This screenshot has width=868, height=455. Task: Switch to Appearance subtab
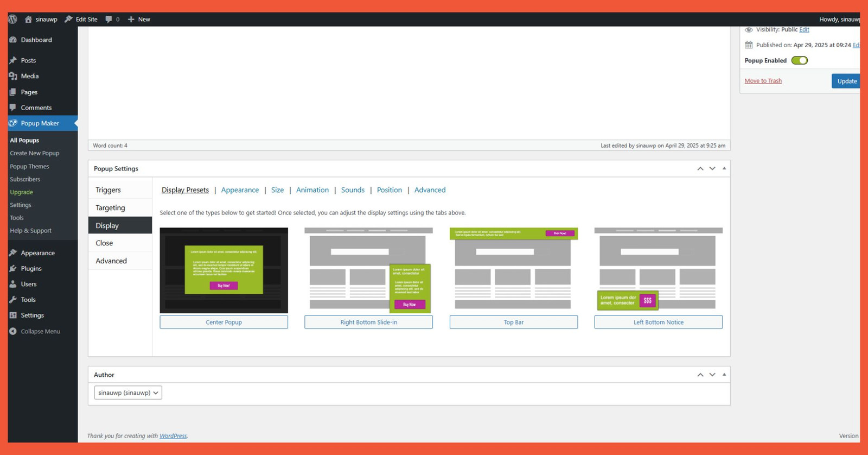(240, 190)
